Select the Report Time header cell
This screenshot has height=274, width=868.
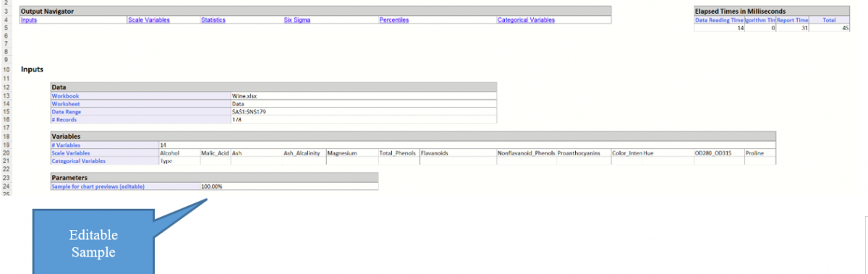pos(792,20)
